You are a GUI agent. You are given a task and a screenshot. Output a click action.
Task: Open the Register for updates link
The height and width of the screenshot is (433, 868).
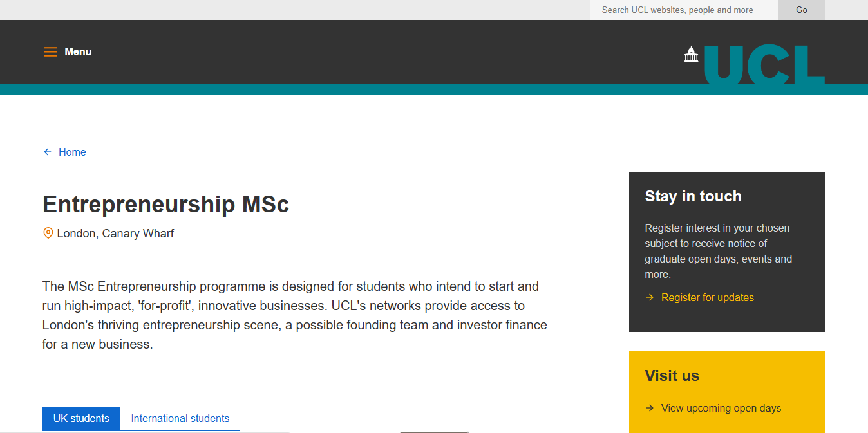[x=707, y=297]
